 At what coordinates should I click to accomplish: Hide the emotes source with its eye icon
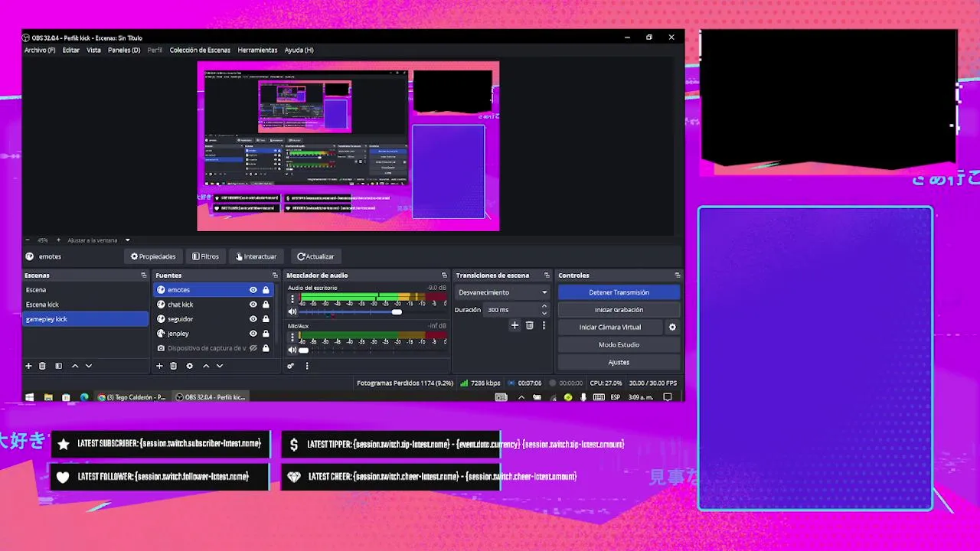(253, 290)
